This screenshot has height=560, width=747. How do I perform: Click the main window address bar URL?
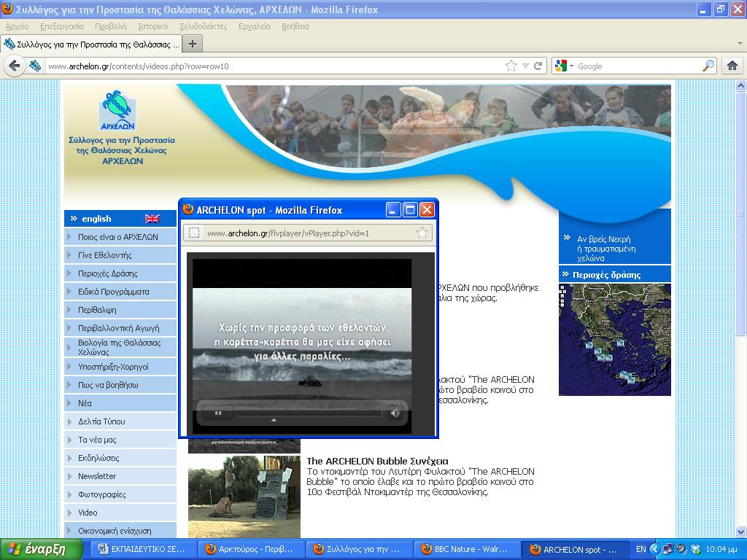139,66
